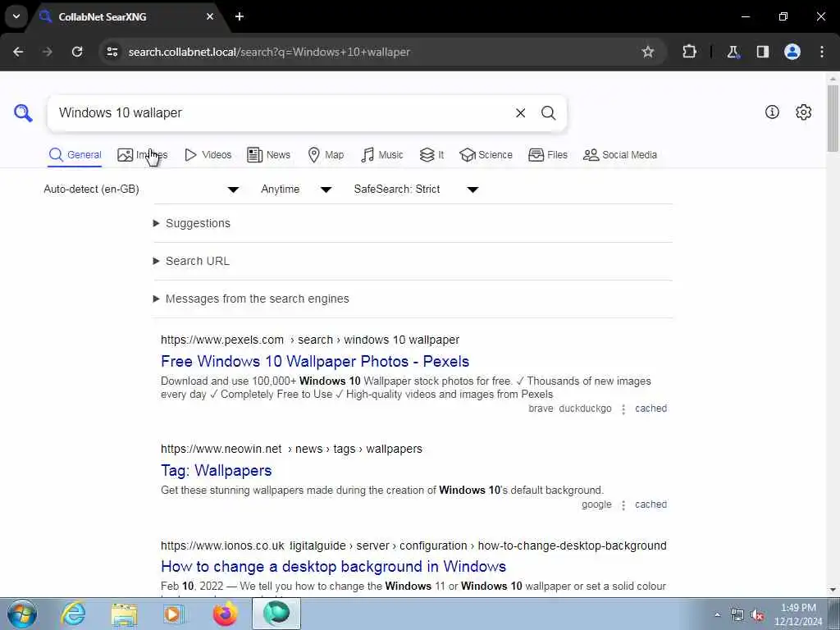Open How to change a desktop background

click(x=333, y=567)
